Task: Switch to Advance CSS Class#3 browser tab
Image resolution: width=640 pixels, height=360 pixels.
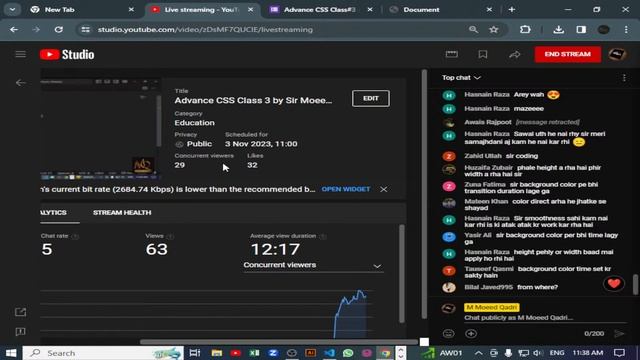Action: pyautogui.click(x=322, y=9)
